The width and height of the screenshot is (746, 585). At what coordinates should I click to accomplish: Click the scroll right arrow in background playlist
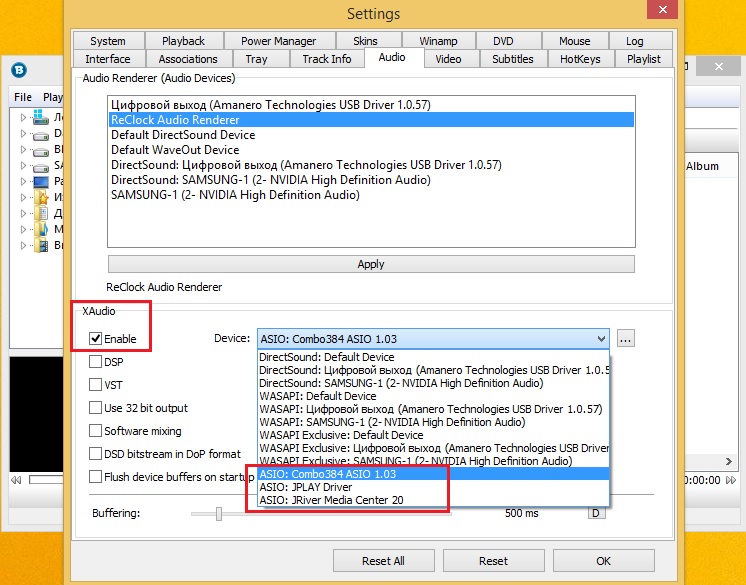tap(728, 461)
